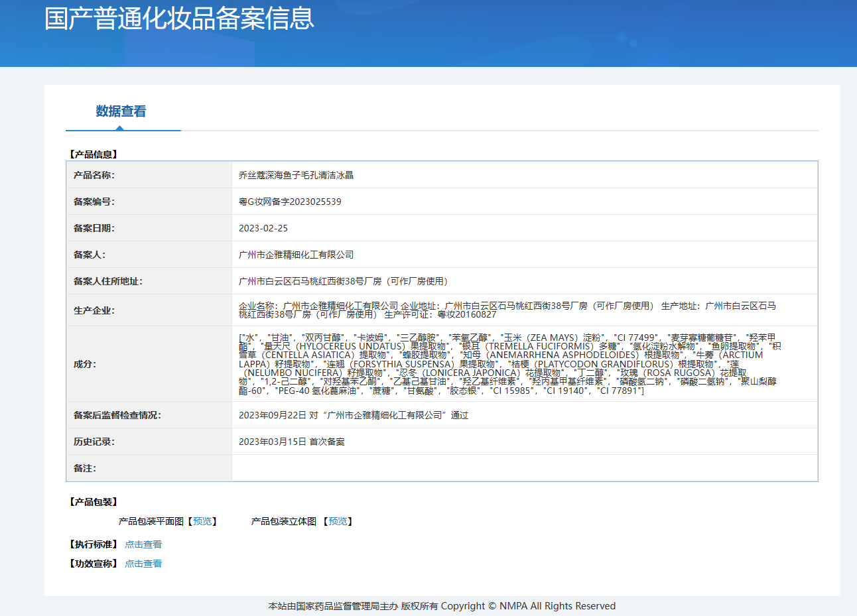Click the 【产品信息】 section heading

[94, 154]
